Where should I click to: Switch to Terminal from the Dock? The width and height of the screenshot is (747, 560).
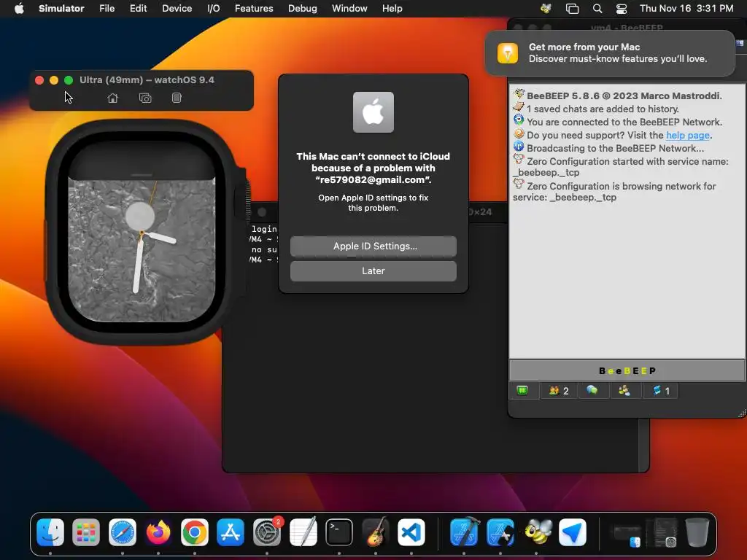pyautogui.click(x=339, y=532)
